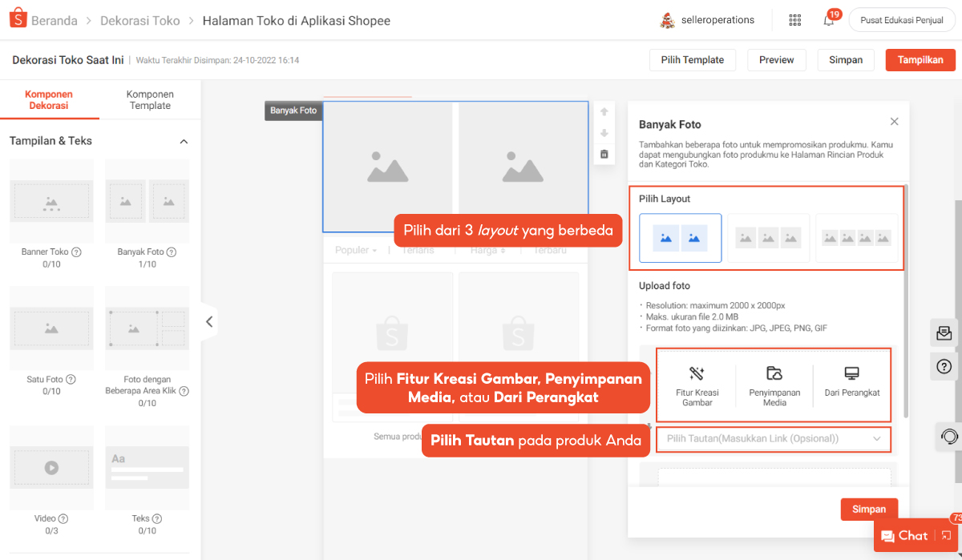Image resolution: width=962 pixels, height=560 pixels.
Task: Switch to the Komponen Template tab
Action: point(150,100)
